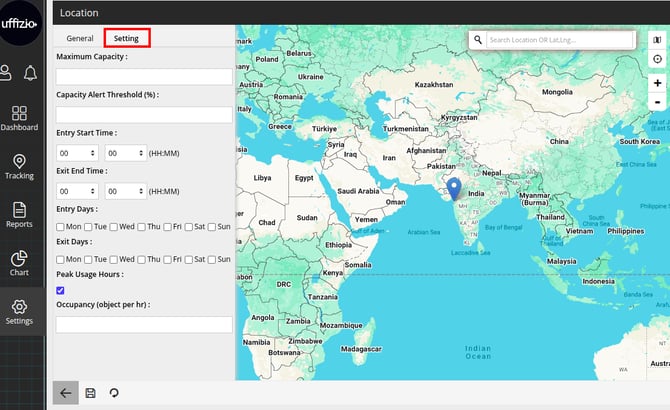Click the Search Location OR Lat,Lng field
This screenshot has height=410, width=670.
tap(559, 40)
